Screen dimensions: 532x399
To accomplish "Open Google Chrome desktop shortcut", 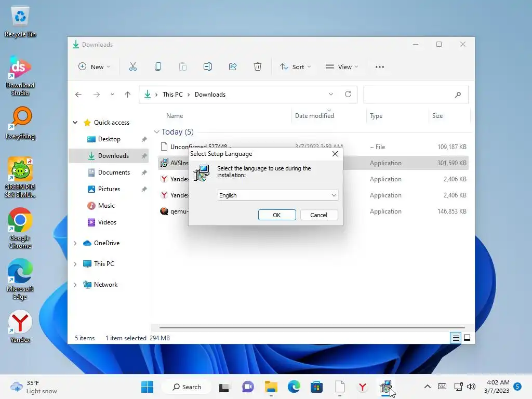I will click(20, 229).
